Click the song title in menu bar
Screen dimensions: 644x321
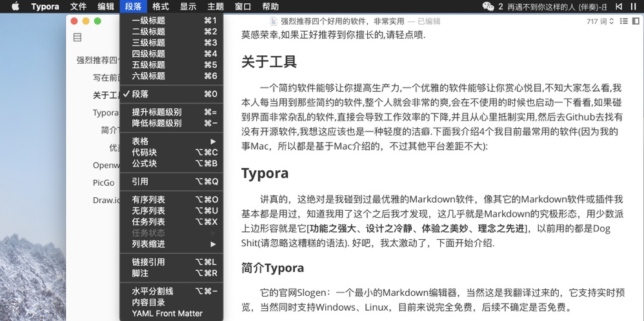[558, 6]
